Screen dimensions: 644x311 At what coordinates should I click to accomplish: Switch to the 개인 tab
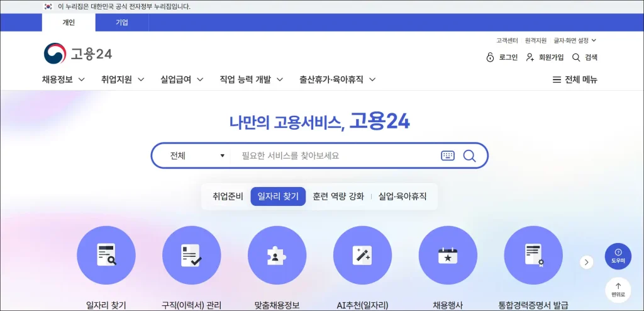click(x=69, y=23)
